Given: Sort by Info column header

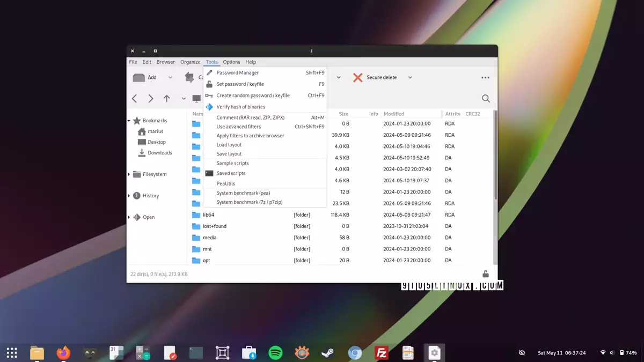Looking at the screenshot, I should (x=374, y=114).
